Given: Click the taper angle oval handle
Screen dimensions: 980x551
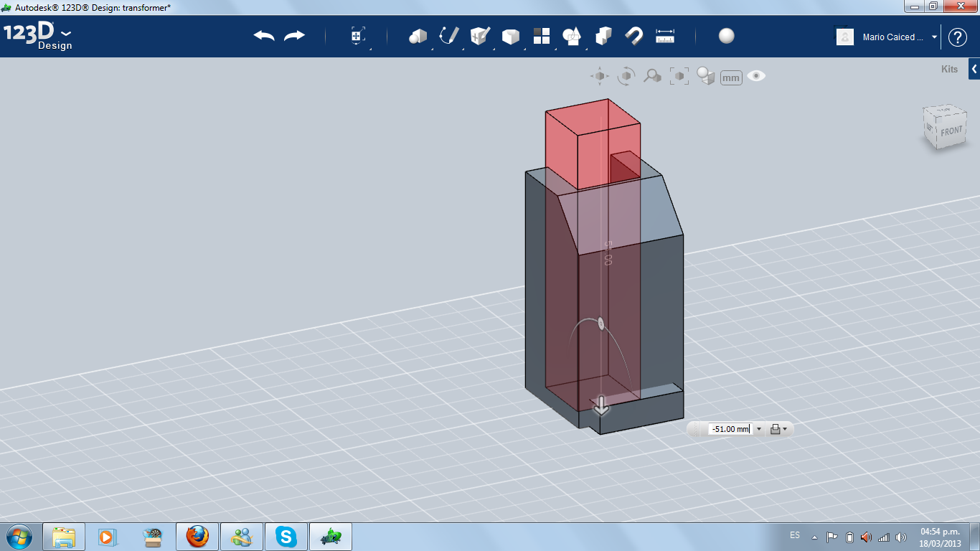Looking at the screenshot, I should (x=601, y=322).
